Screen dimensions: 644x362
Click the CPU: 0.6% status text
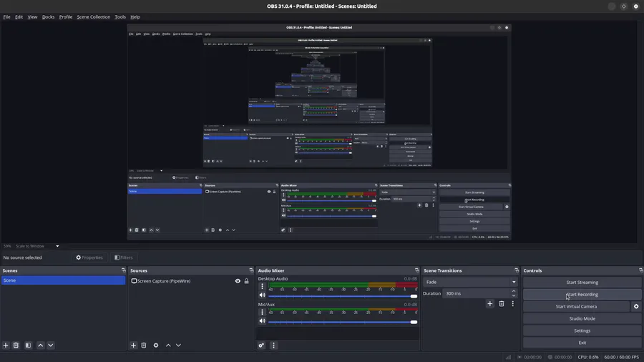click(587, 357)
